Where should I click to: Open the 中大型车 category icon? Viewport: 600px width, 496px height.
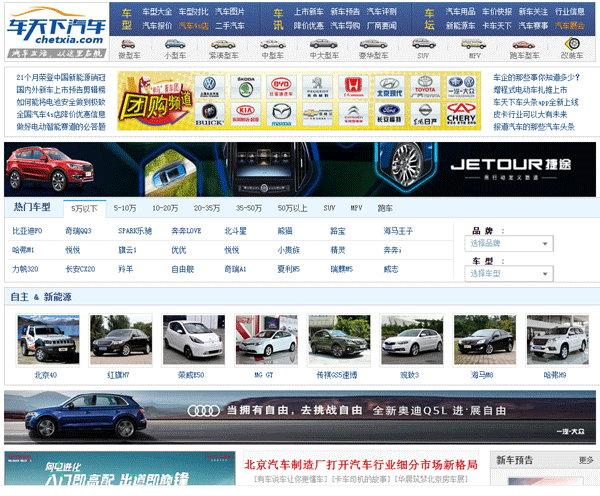point(324,44)
